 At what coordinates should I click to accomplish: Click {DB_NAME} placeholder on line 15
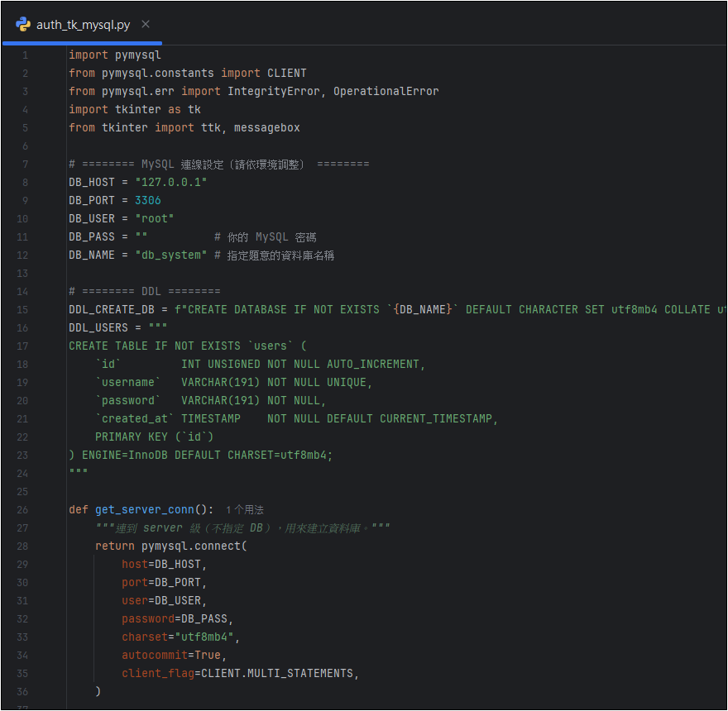click(x=423, y=310)
